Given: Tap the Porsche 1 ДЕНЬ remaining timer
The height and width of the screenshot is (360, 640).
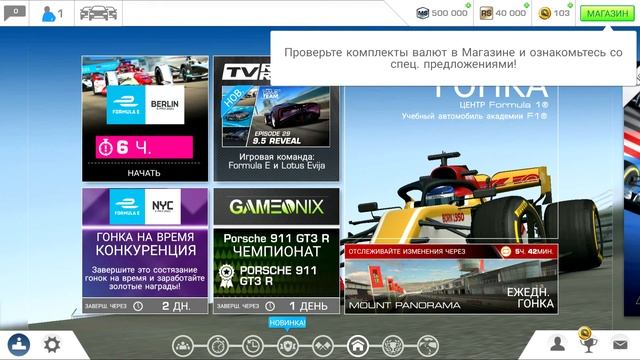Looking at the screenshot, I should point(276,306).
